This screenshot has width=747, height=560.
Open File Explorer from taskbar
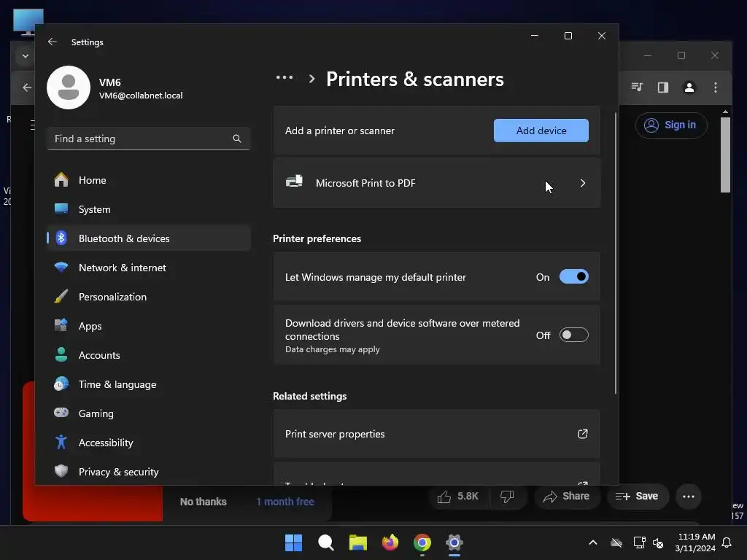[x=357, y=542]
